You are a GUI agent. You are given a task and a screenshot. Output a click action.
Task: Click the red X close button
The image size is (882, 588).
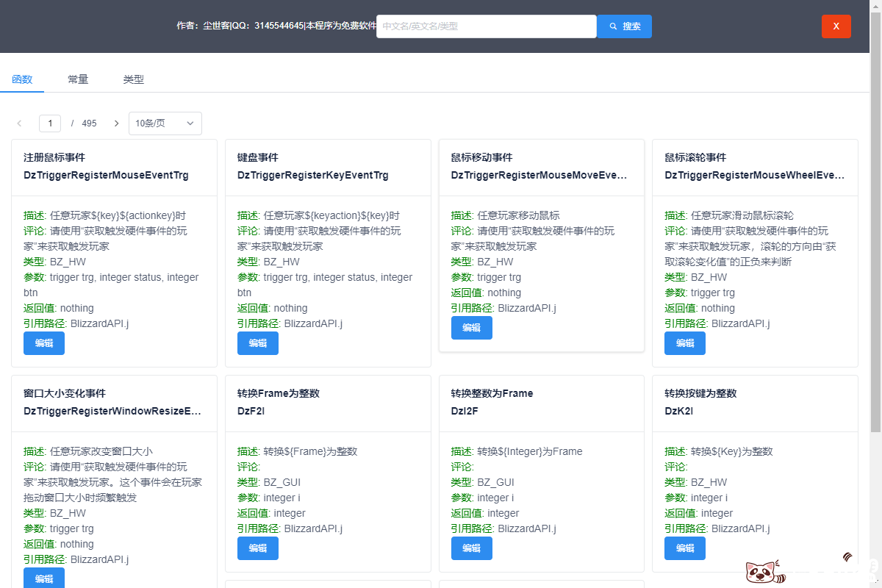pos(836,26)
